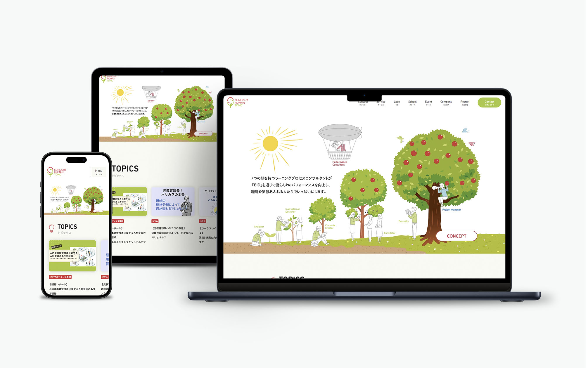Click the Contact button in header
Viewport: 588px width, 368px height.
coord(490,103)
